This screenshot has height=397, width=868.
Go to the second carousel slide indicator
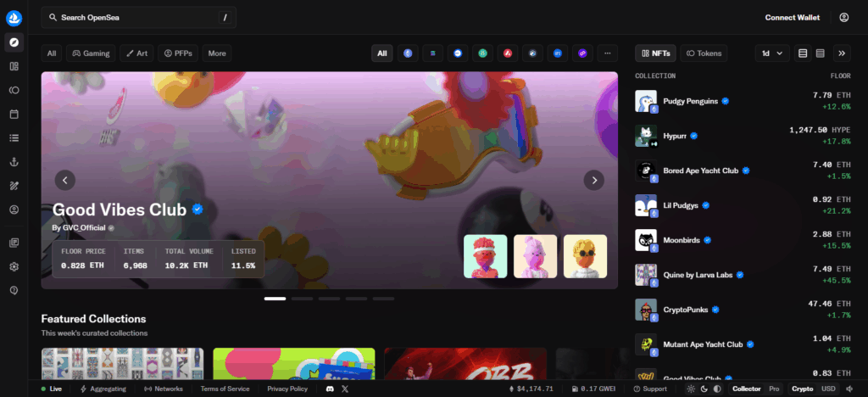pos(302,299)
